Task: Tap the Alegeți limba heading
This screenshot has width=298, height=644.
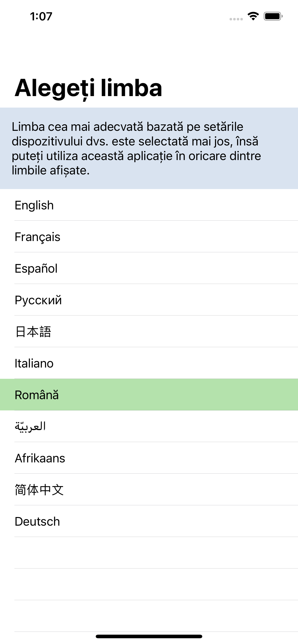Action: (x=88, y=88)
